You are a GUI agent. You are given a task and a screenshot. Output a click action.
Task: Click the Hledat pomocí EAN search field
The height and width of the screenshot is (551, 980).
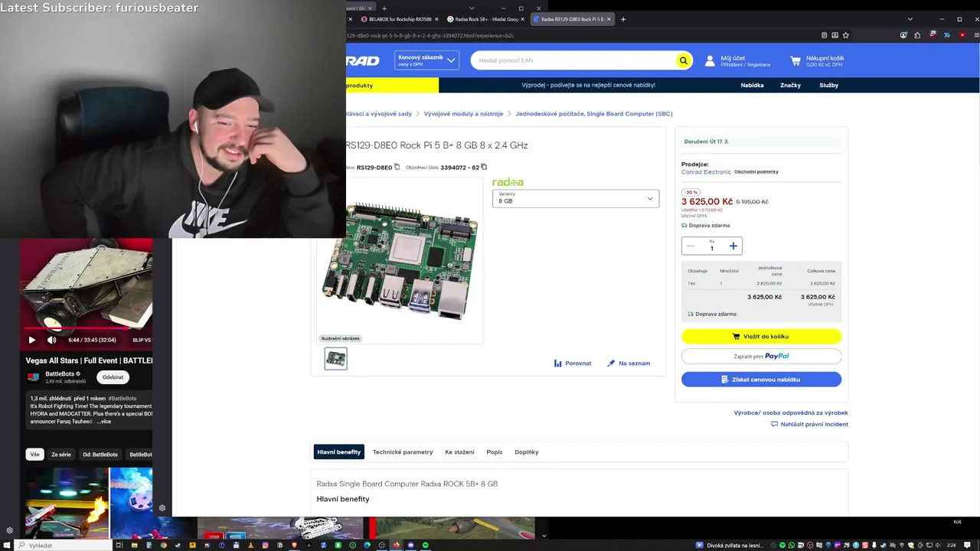point(574,60)
